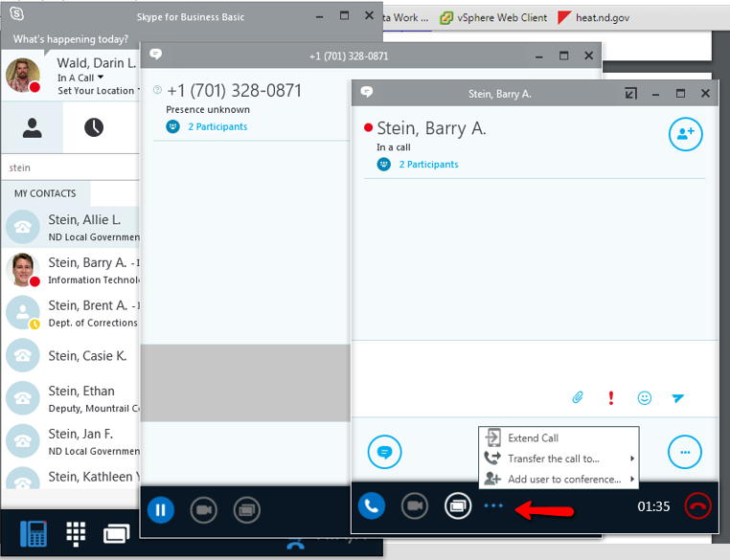Open the heat.nd.gov bookmark
The height and width of the screenshot is (560, 730).
pyautogui.click(x=594, y=17)
